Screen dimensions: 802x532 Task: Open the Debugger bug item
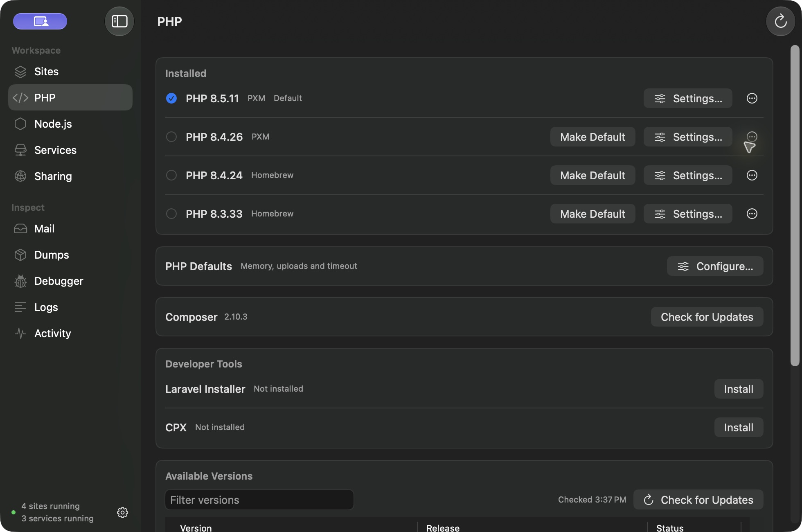pyautogui.click(x=70, y=281)
